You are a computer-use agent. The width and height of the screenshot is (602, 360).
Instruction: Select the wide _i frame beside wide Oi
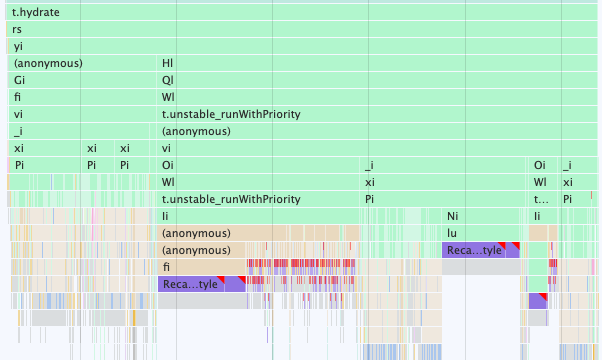click(x=443, y=165)
